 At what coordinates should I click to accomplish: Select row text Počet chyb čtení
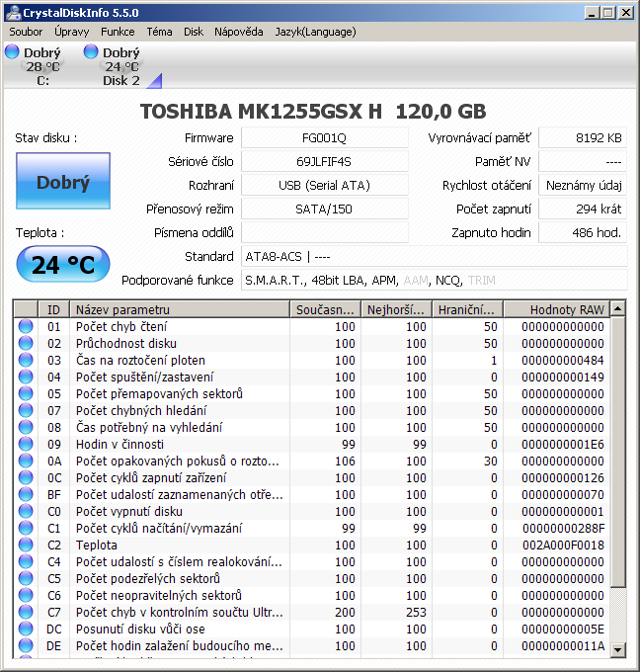[121, 326]
